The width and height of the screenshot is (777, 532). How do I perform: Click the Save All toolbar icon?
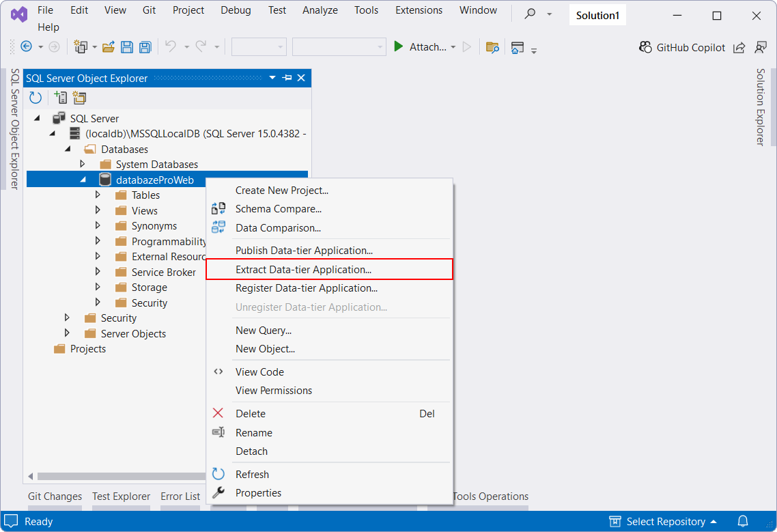pyautogui.click(x=145, y=46)
